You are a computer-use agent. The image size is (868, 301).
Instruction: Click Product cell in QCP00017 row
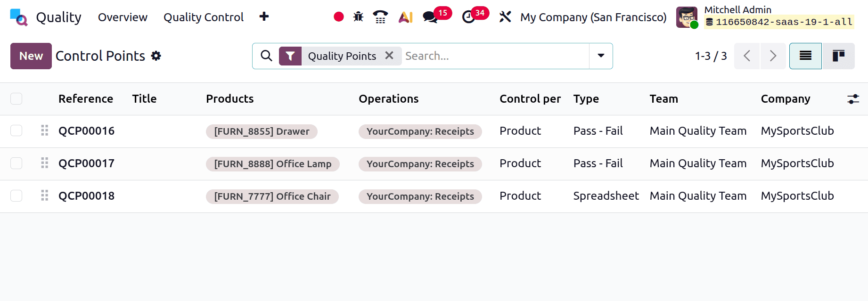(x=520, y=163)
